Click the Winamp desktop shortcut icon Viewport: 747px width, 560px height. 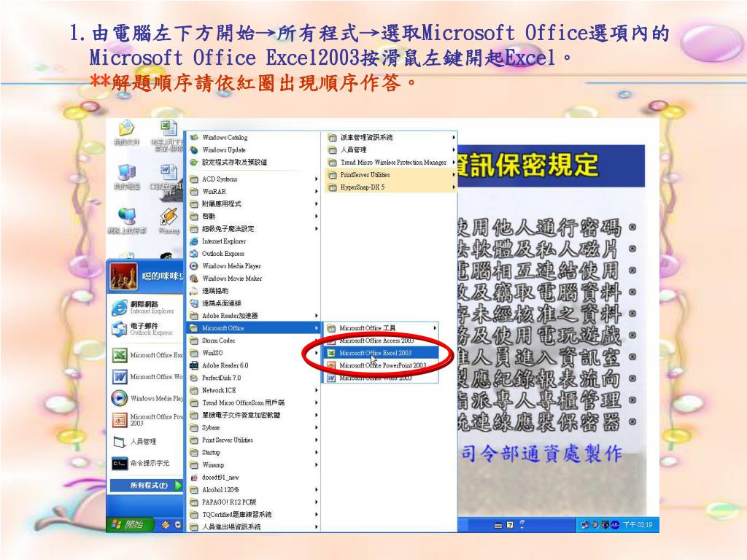pyautogui.click(x=169, y=217)
